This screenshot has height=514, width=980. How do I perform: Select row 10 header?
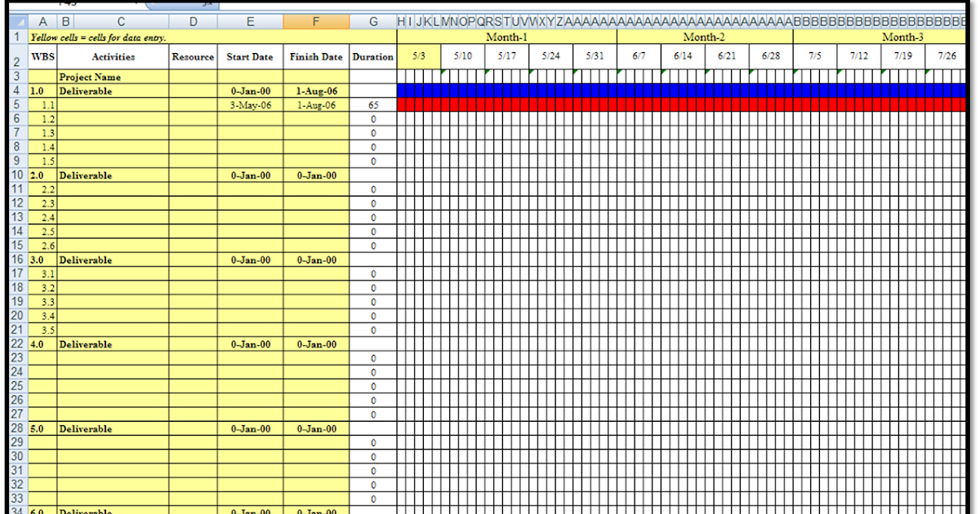point(17,175)
